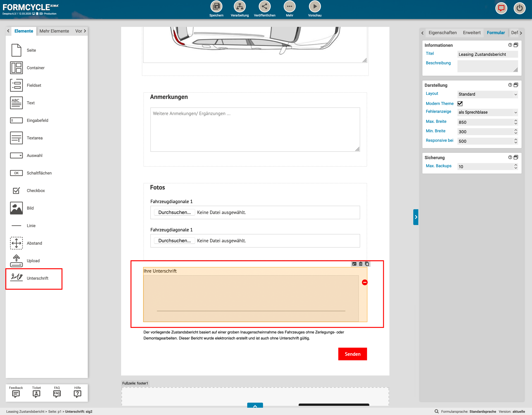Toggle the Modern Theme checkbox
Image resolution: width=532 pixels, height=415 pixels.
(x=460, y=103)
